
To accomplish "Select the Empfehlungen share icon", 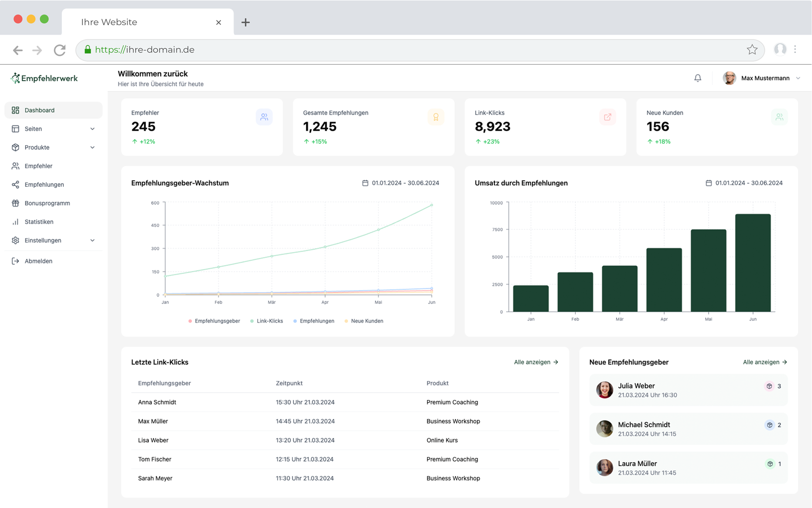I will coord(15,184).
